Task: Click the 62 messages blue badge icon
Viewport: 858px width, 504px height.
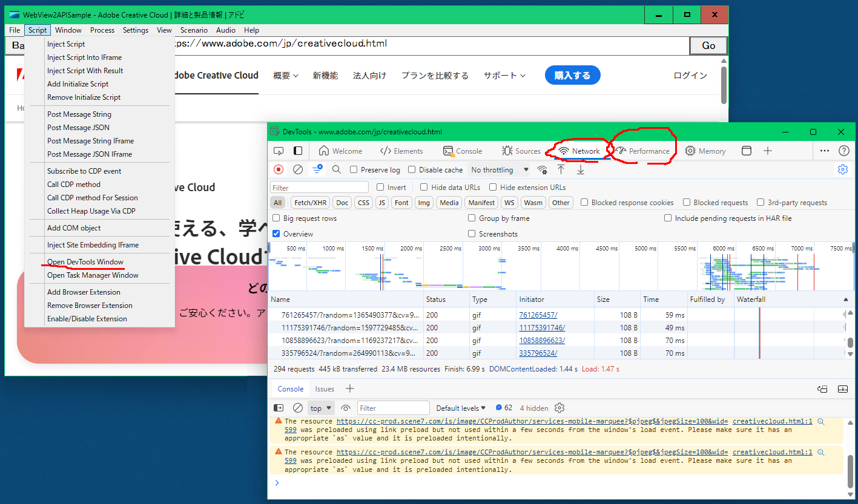Action: 503,408
